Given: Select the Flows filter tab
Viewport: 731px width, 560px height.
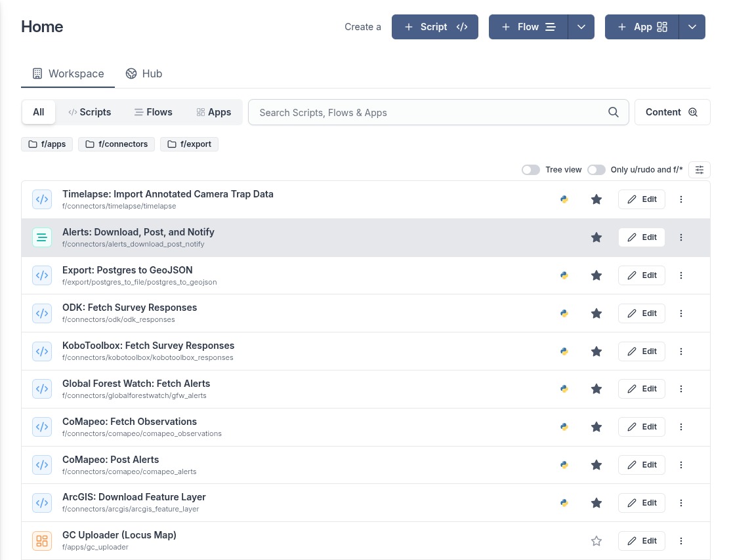Looking at the screenshot, I should [x=153, y=112].
